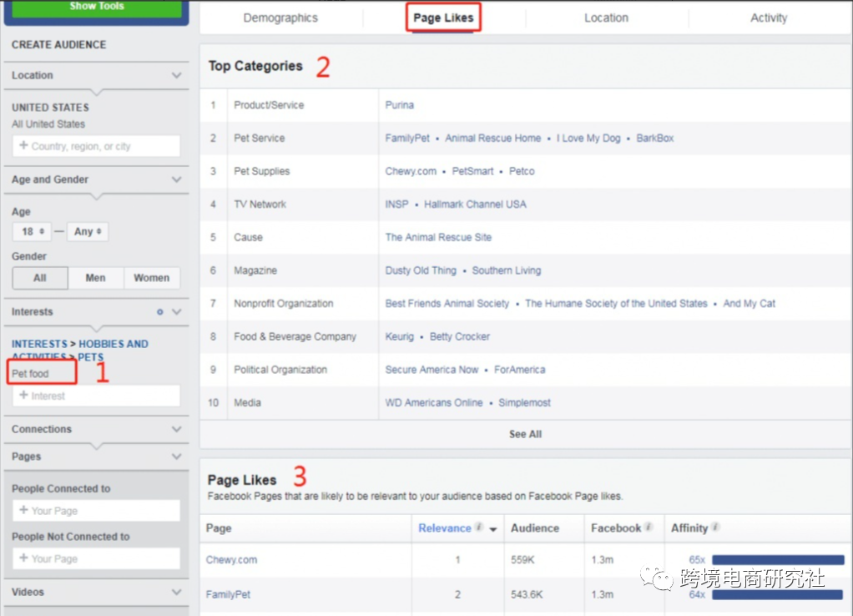Image resolution: width=853 pixels, height=616 pixels.
Task: Click People Not Connected to Your Page field
Action: (x=96, y=558)
